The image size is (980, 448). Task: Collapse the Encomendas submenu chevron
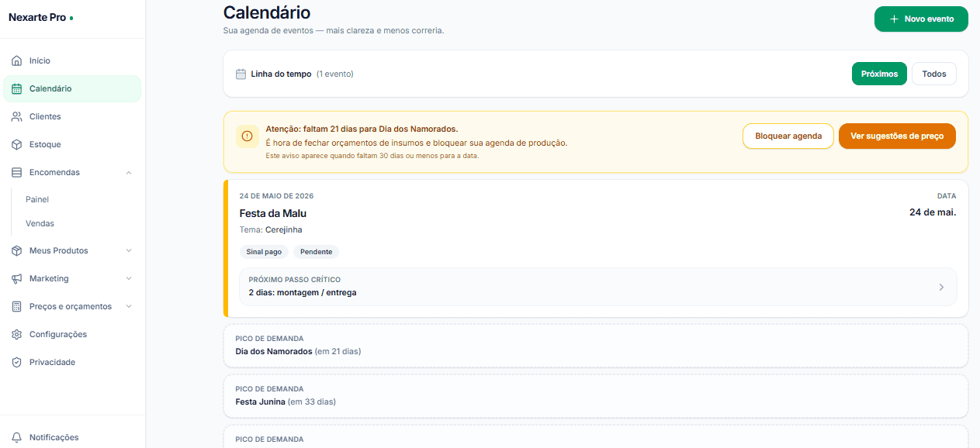[129, 172]
